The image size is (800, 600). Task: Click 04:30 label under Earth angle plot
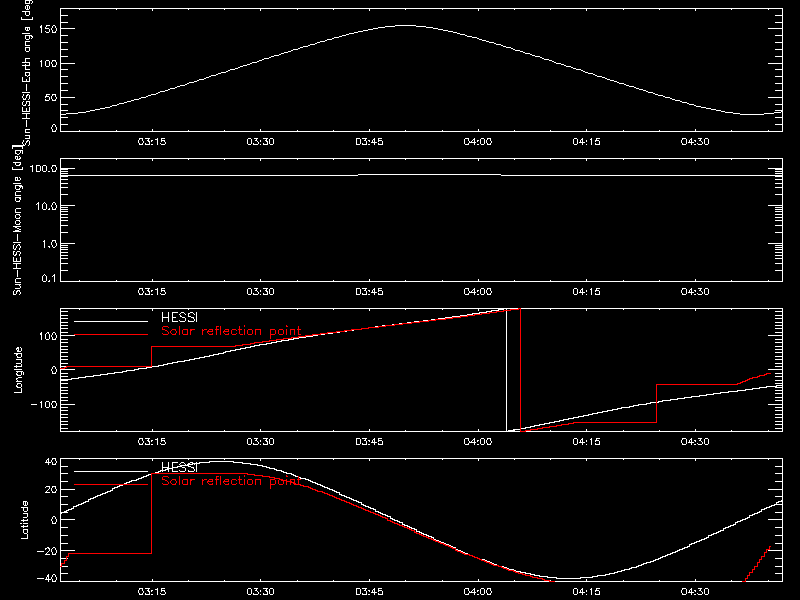[695, 141]
